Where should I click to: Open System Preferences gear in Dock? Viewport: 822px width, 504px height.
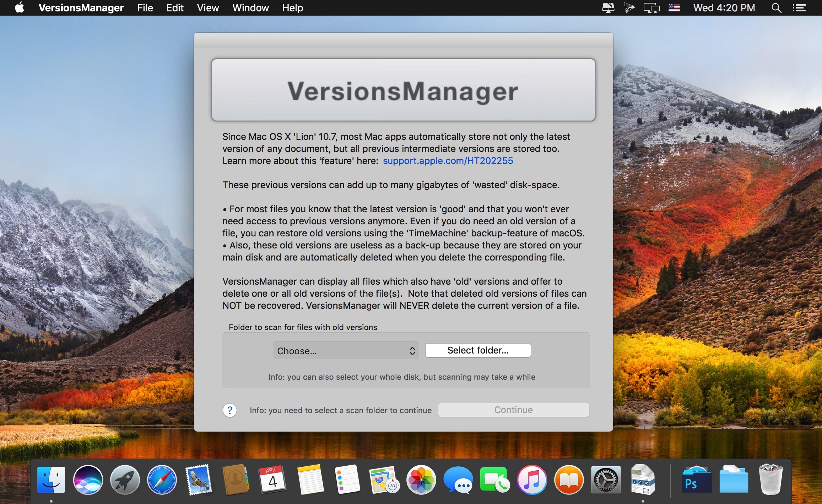[606, 480]
